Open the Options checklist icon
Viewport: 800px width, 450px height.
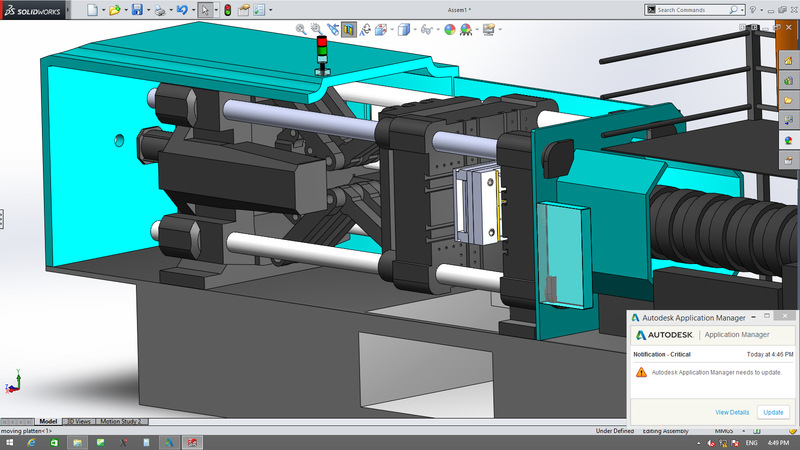259,10
